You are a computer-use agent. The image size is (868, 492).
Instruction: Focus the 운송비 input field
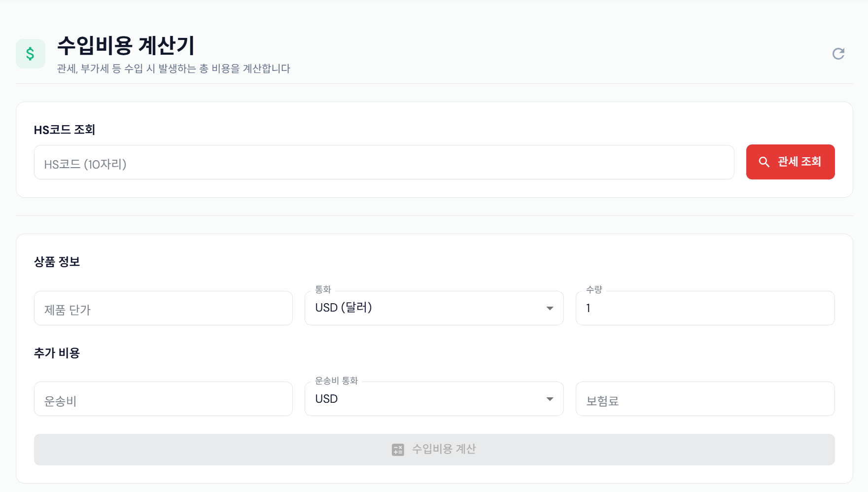point(163,399)
